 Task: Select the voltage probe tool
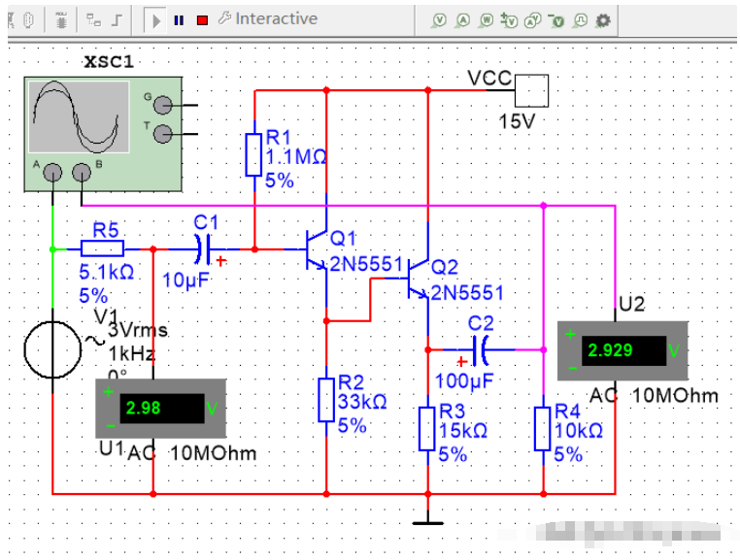coord(440,19)
